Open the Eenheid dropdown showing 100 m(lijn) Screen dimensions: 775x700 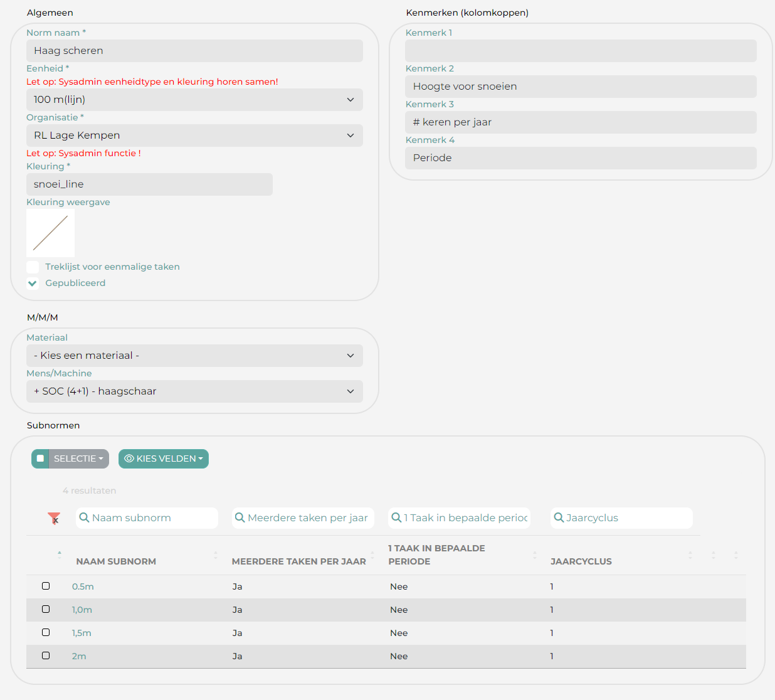pyautogui.click(x=194, y=100)
